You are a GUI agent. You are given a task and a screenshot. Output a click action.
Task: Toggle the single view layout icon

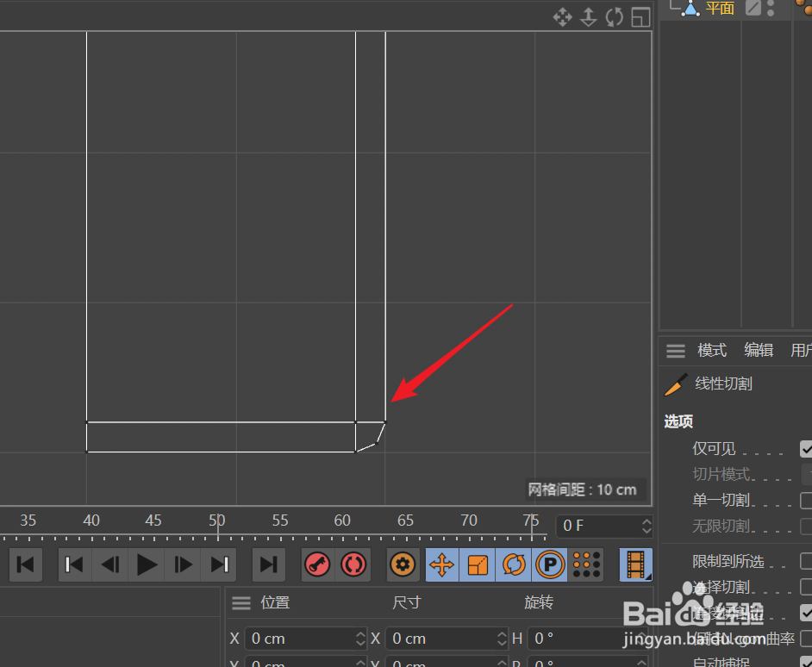640,17
